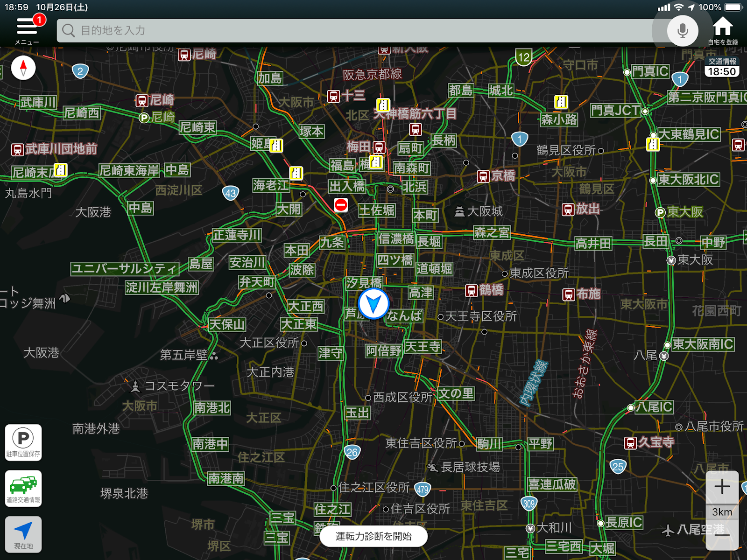
Task: Tap the 東大阪 parking P icon
Action: 660,213
